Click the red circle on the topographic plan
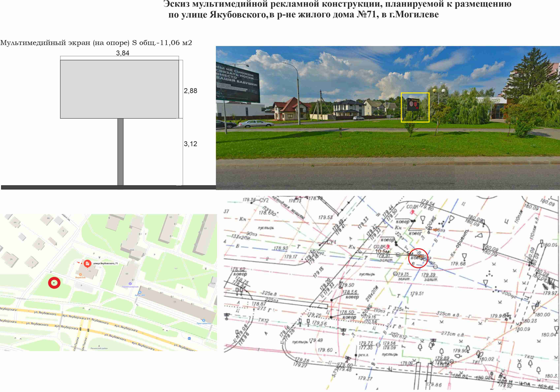The height and width of the screenshot is (392, 560). click(418, 258)
